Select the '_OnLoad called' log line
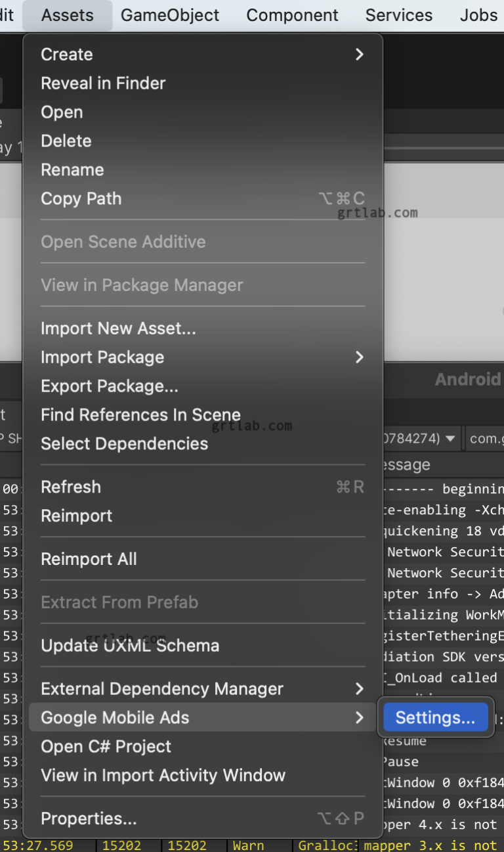The height and width of the screenshot is (852, 504). 443,678
